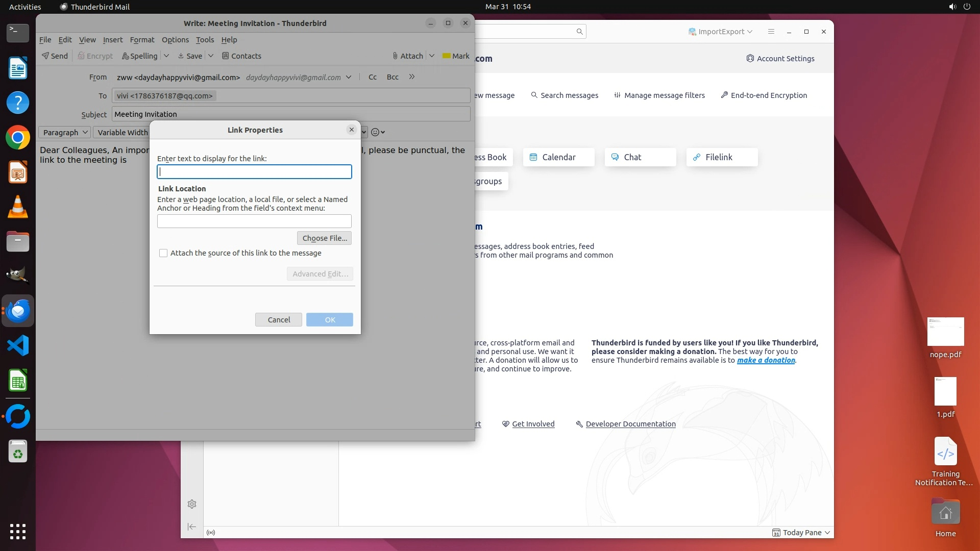Screen dimensions: 980x551
Task: Enable attach source of link checkbox
Action: tap(163, 253)
